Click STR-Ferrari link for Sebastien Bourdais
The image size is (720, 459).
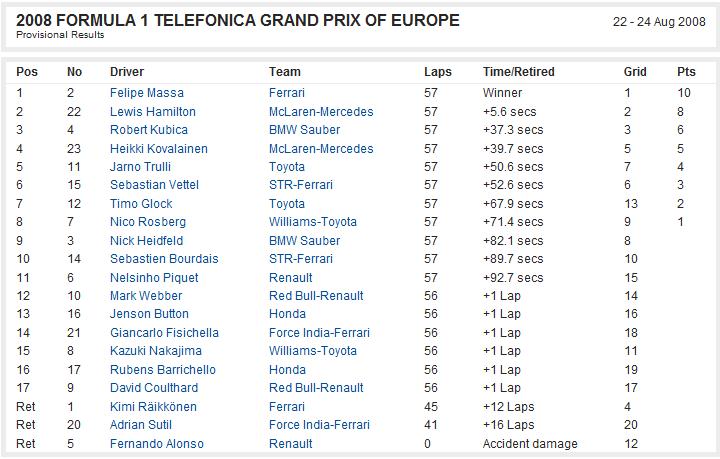pos(301,259)
